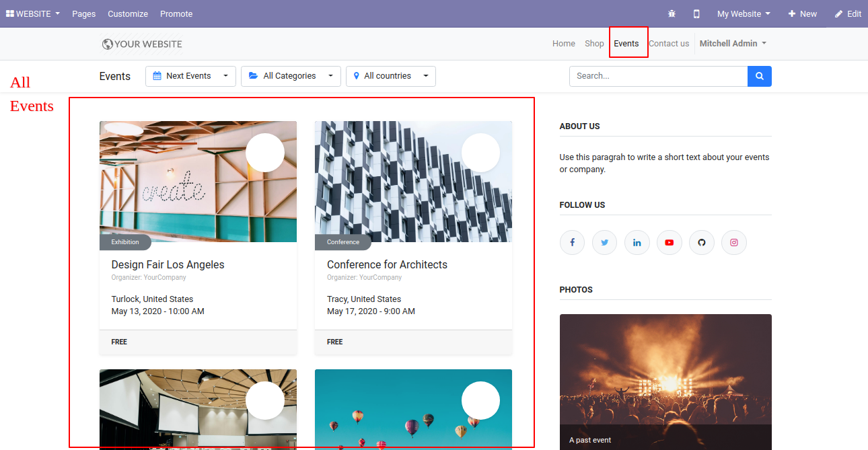Select 'May 17, 2020 - 9:00 AM' text
Screen dimensions: 868x450
click(371, 311)
